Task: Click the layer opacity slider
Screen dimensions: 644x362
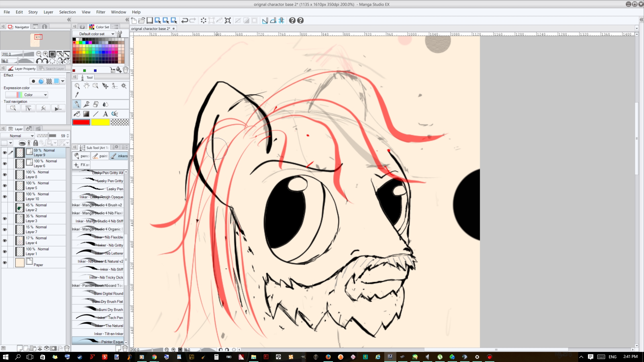Action: coord(47,136)
